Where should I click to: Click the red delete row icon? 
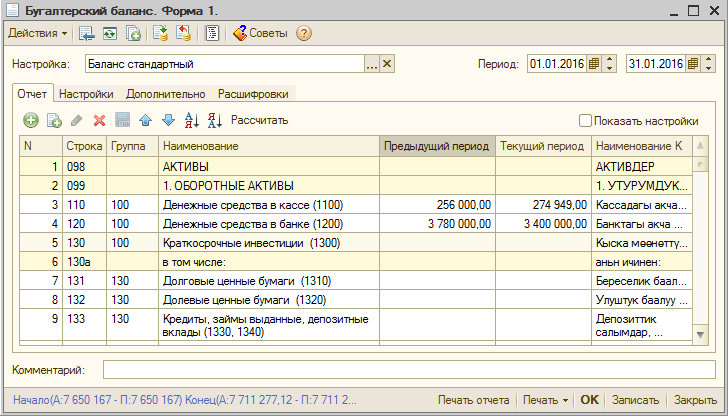pyautogui.click(x=99, y=120)
